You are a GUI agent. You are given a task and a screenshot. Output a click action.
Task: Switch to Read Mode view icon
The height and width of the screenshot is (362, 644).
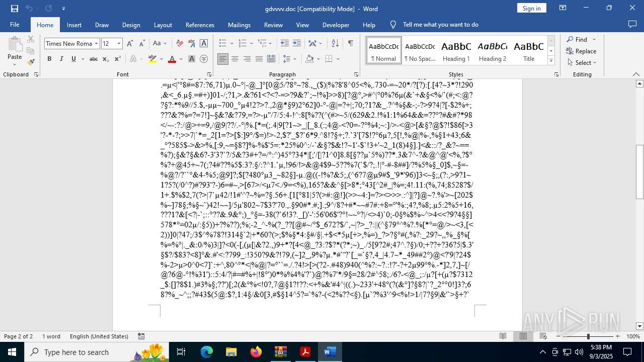(x=503, y=336)
